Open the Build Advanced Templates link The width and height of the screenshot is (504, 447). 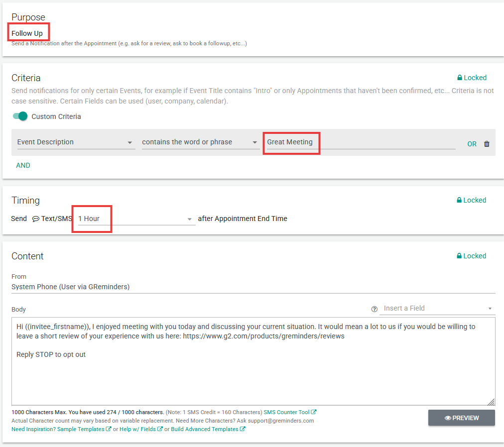(205, 429)
